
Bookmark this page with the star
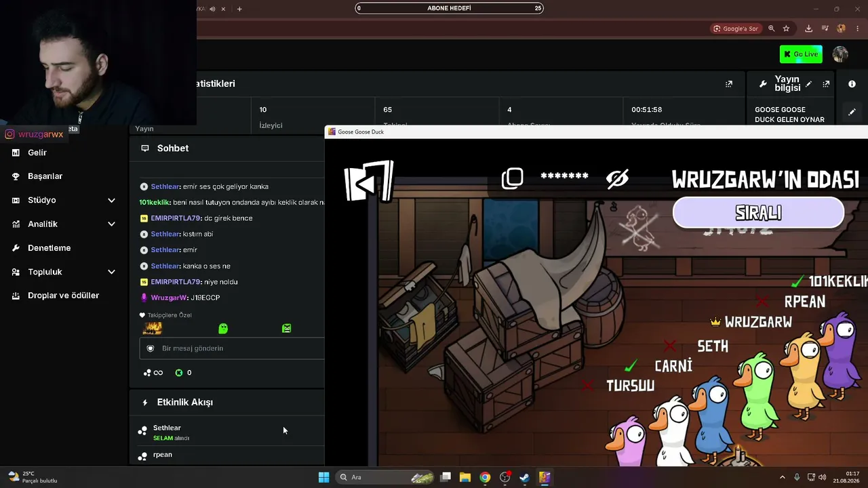point(786,28)
